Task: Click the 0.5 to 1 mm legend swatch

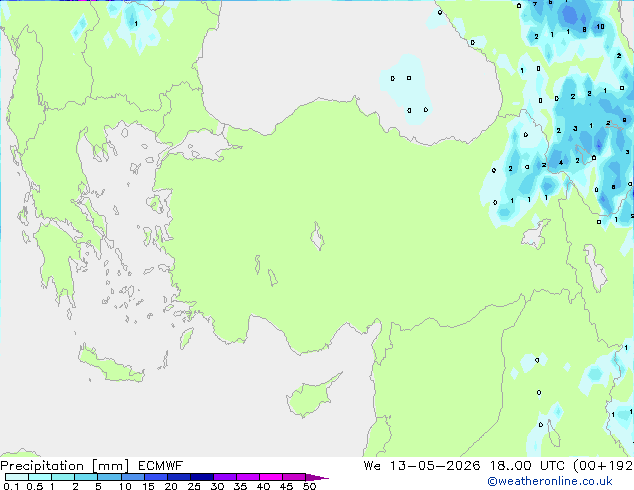Action: [40, 477]
